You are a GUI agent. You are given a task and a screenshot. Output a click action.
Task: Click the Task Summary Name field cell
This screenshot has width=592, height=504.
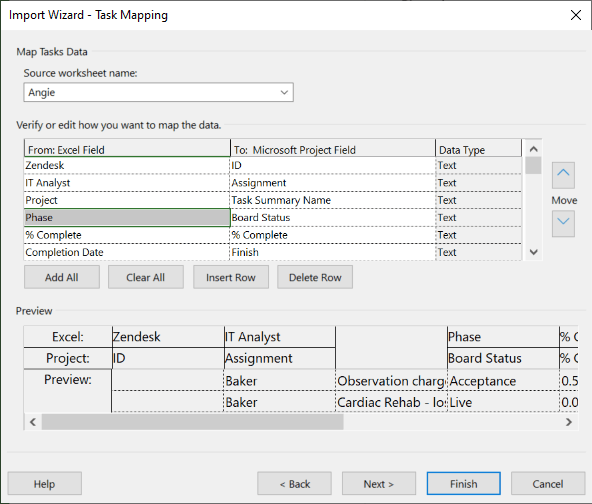pos(333,200)
